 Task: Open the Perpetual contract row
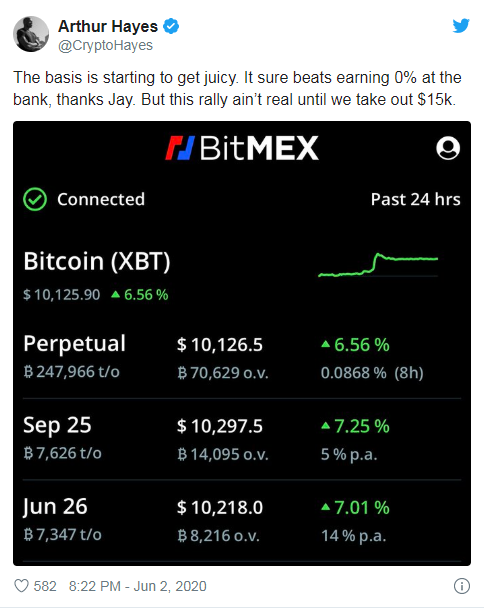242,358
